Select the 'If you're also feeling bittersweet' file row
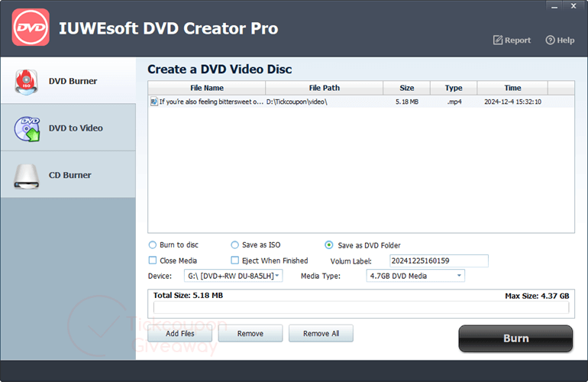 (361, 102)
